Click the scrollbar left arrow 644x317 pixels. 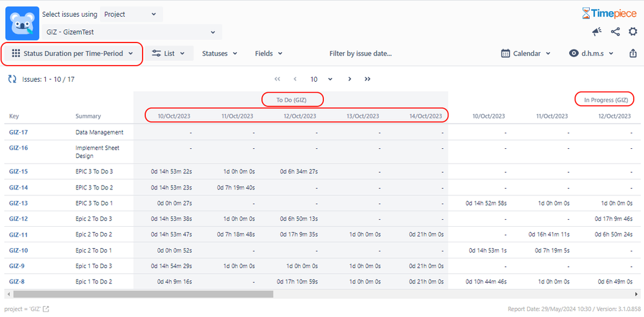click(7, 294)
